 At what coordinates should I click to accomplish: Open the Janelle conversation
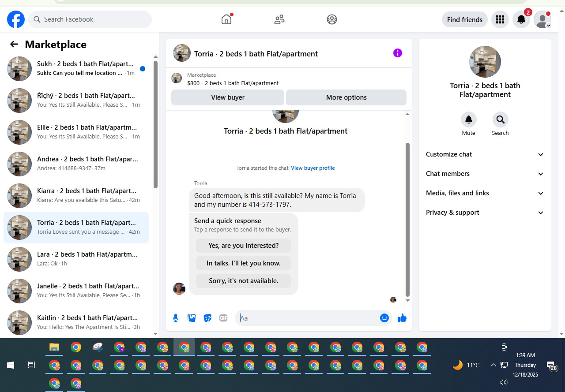(x=76, y=291)
